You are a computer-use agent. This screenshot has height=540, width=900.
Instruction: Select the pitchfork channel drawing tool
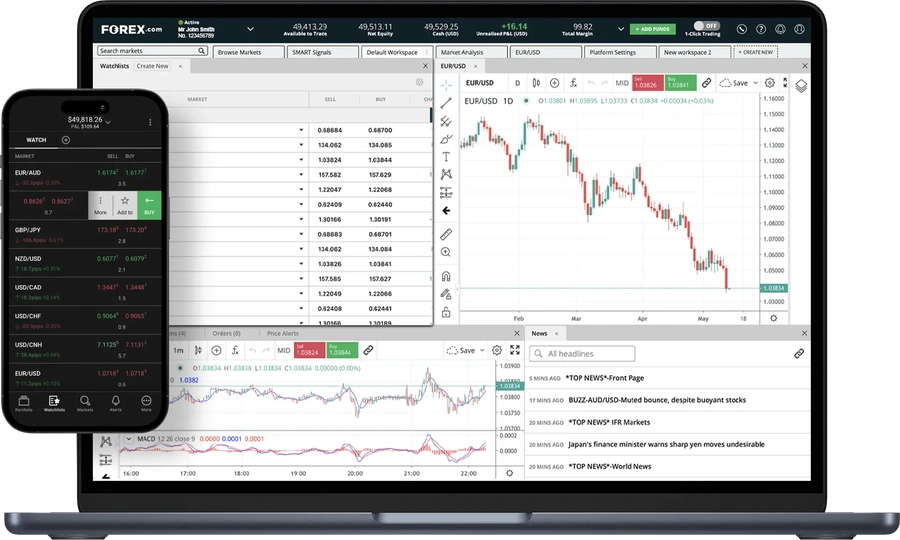coord(446,121)
